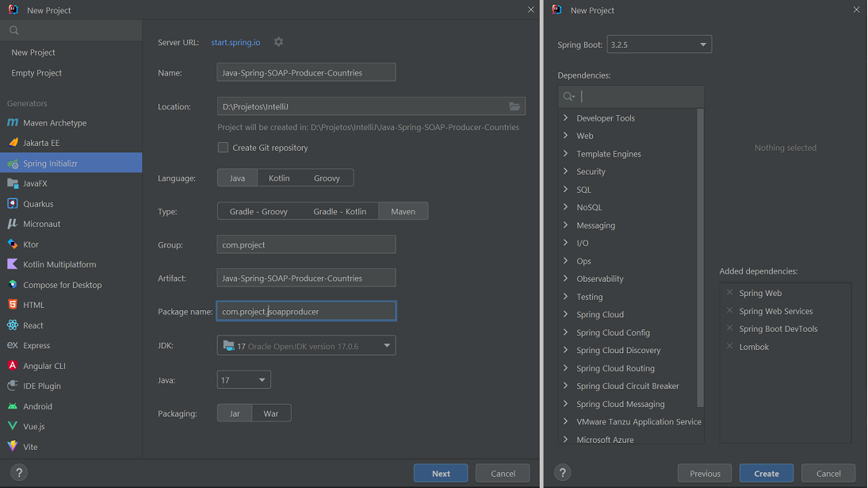Click the Package name field
868x488 pixels.
point(306,311)
